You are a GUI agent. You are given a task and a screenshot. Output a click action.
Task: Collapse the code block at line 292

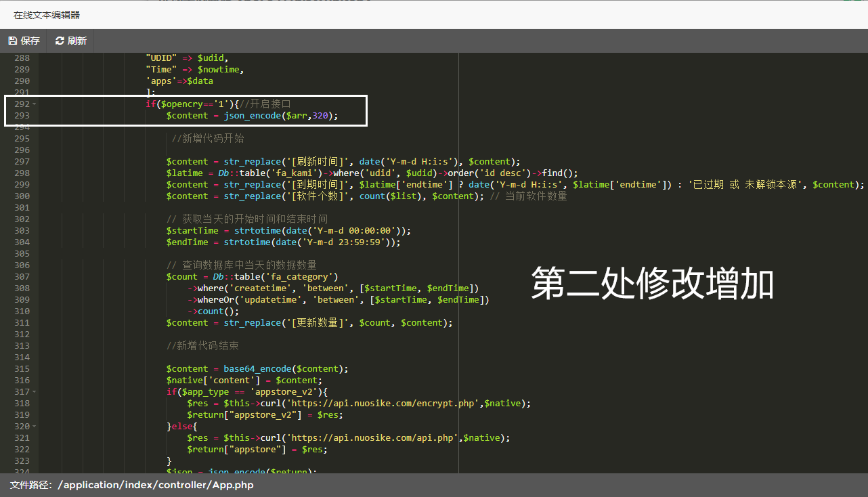click(x=34, y=104)
